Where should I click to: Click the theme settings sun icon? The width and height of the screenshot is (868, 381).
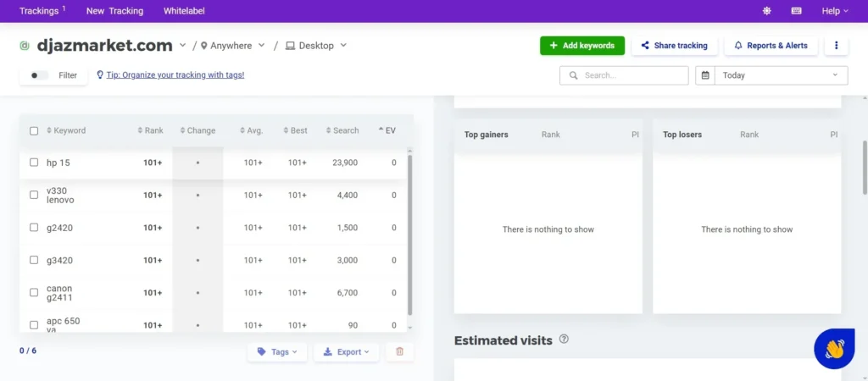(x=767, y=11)
